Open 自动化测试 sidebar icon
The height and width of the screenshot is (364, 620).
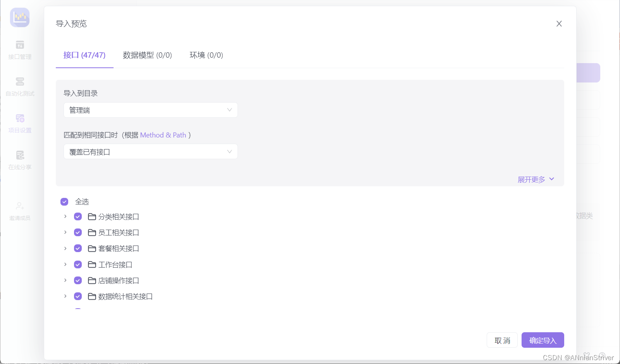(20, 82)
